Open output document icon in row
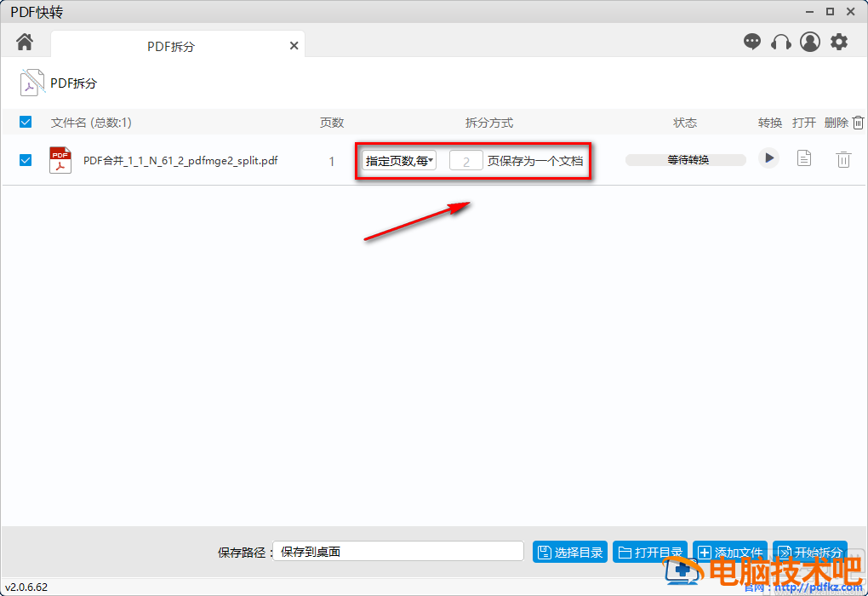The height and width of the screenshot is (596, 868). click(x=804, y=158)
